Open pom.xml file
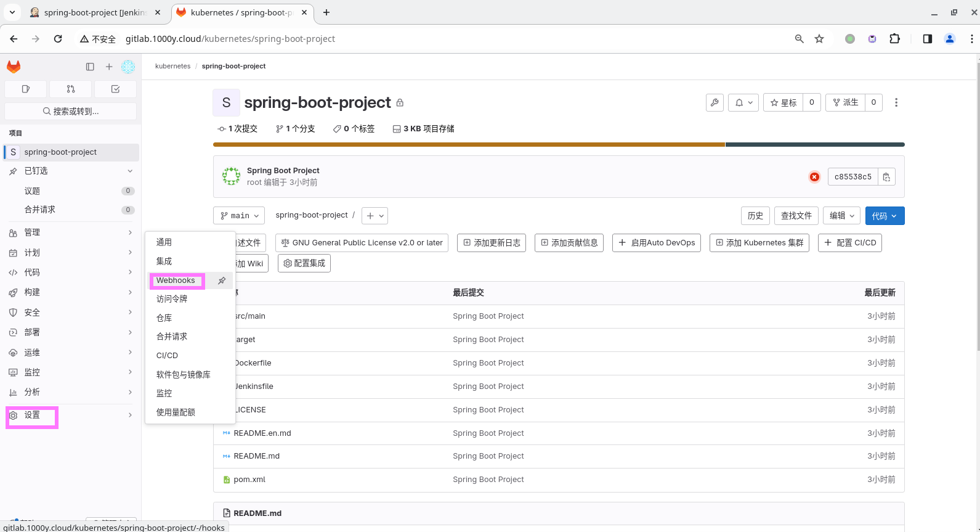 point(249,480)
